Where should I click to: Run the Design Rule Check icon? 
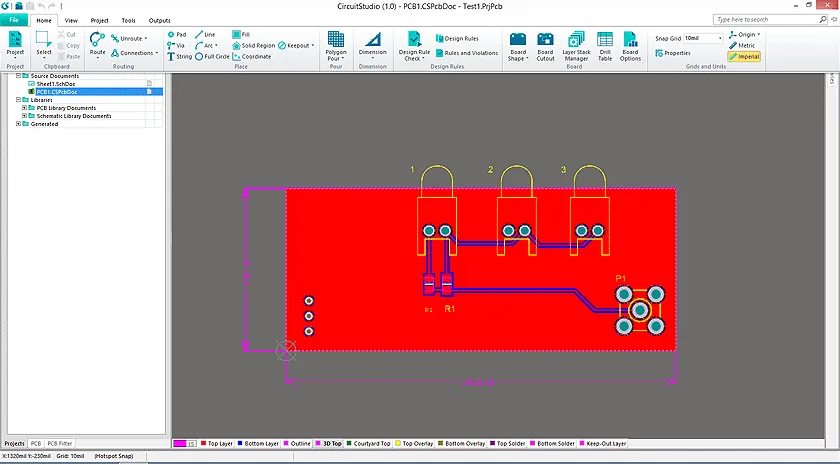414,40
